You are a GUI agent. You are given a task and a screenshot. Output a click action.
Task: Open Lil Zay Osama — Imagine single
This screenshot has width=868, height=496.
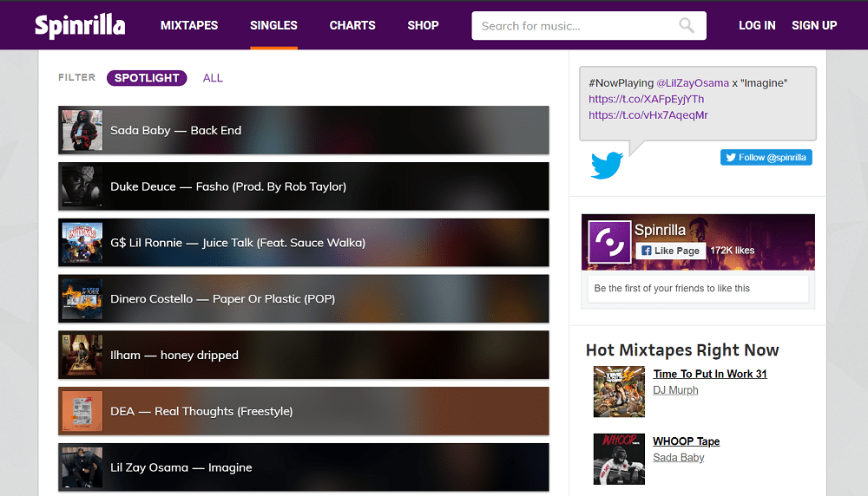[x=303, y=467]
